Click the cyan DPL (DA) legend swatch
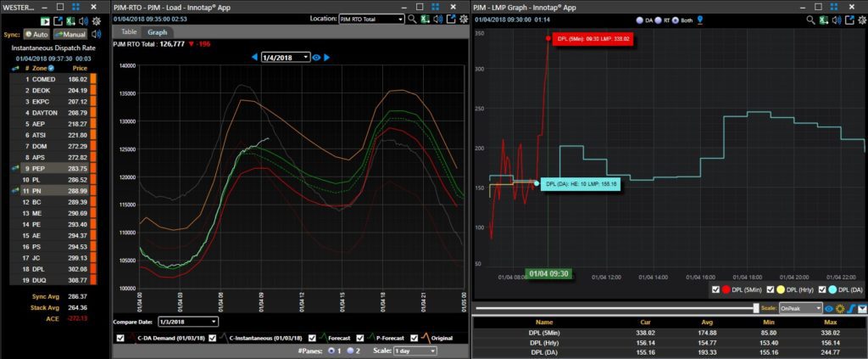This screenshot has width=868, height=359. coord(832,289)
